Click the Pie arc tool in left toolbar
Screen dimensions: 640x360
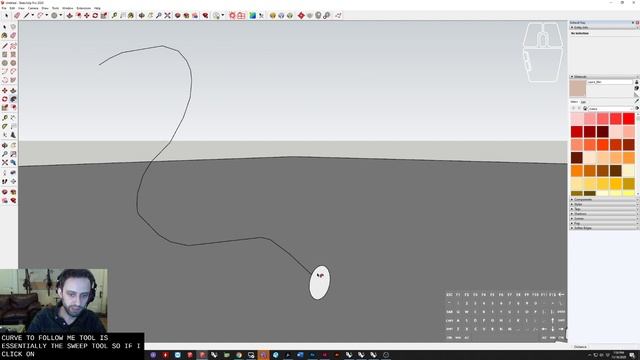(x=13, y=80)
